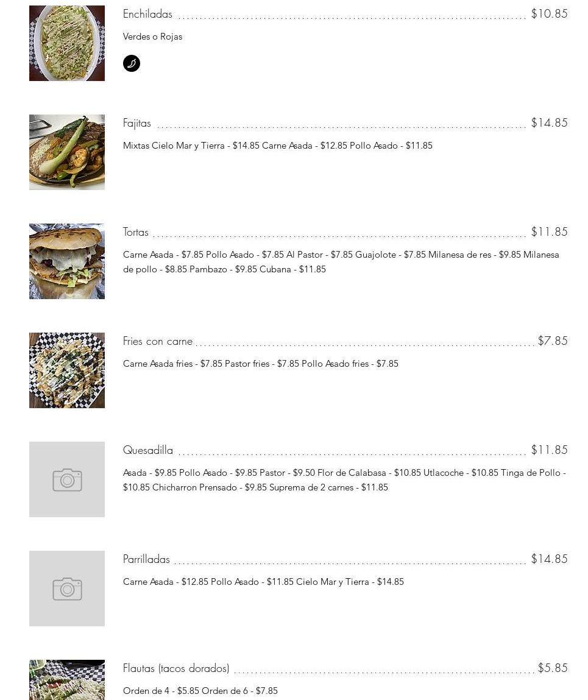
Task: Click the Tortas $11.85 price
Action: pos(549,232)
